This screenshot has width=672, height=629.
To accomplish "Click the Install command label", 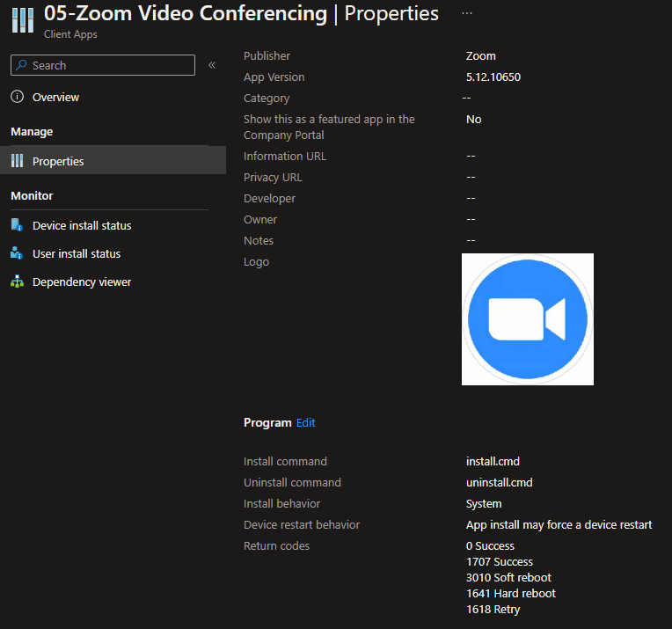I will 285,461.
